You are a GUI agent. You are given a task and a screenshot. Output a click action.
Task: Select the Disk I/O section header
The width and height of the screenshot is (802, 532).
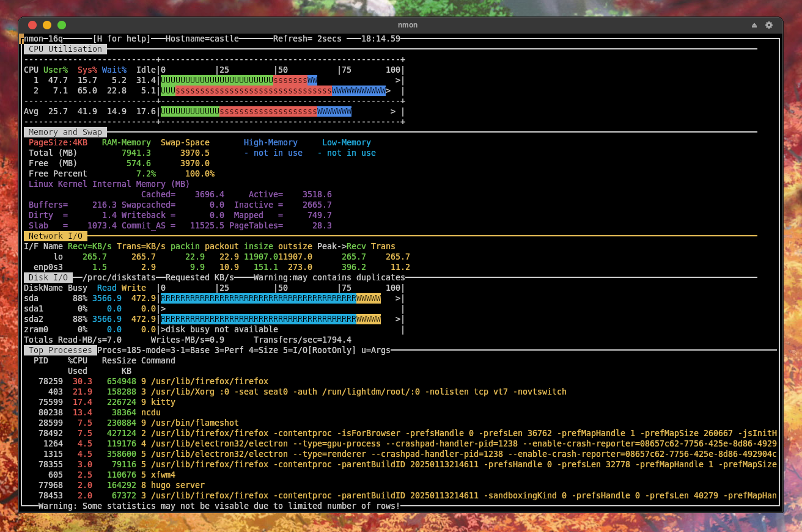tap(48, 277)
